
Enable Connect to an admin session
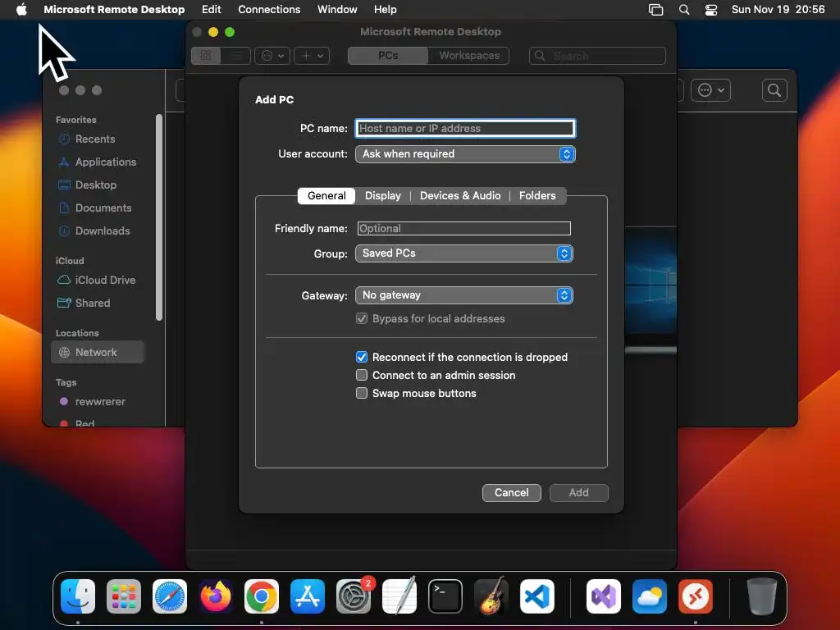(x=362, y=375)
